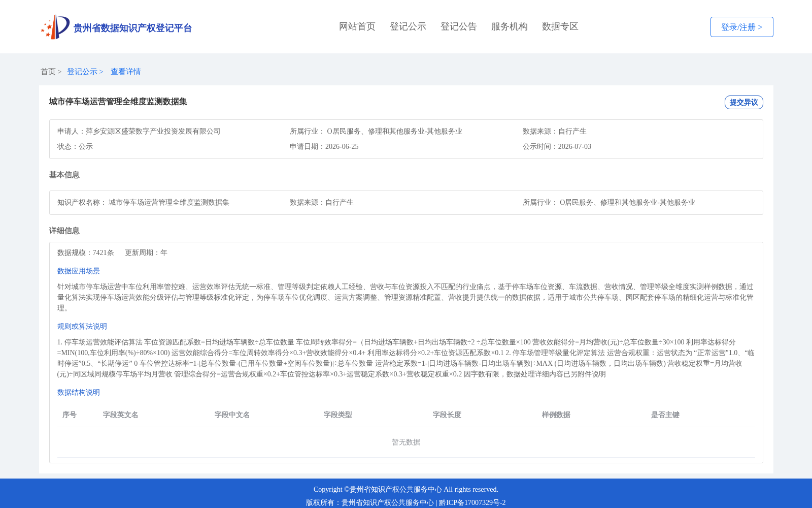Click 查看详情 in the breadcrumb
Image resolution: width=812 pixels, height=508 pixels.
coord(126,72)
